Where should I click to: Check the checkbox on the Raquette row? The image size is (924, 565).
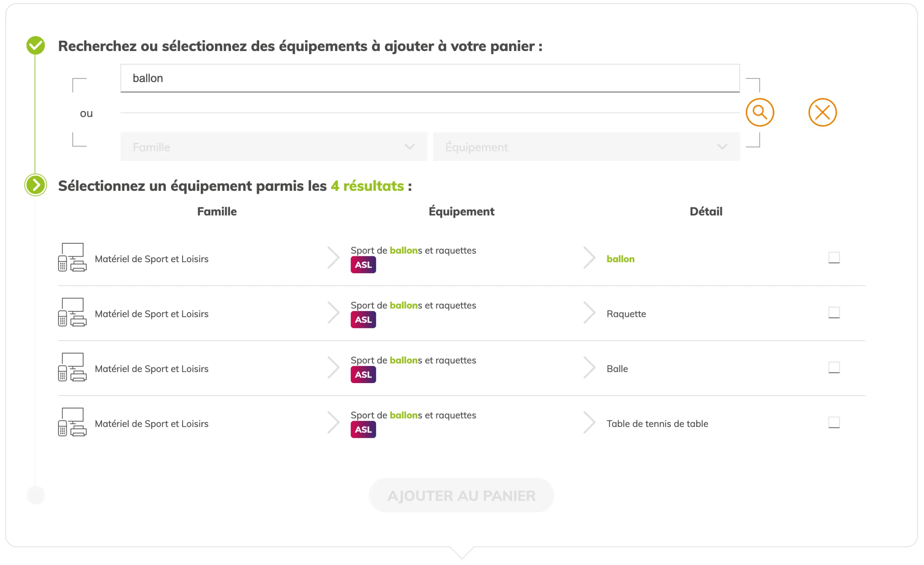tap(834, 312)
